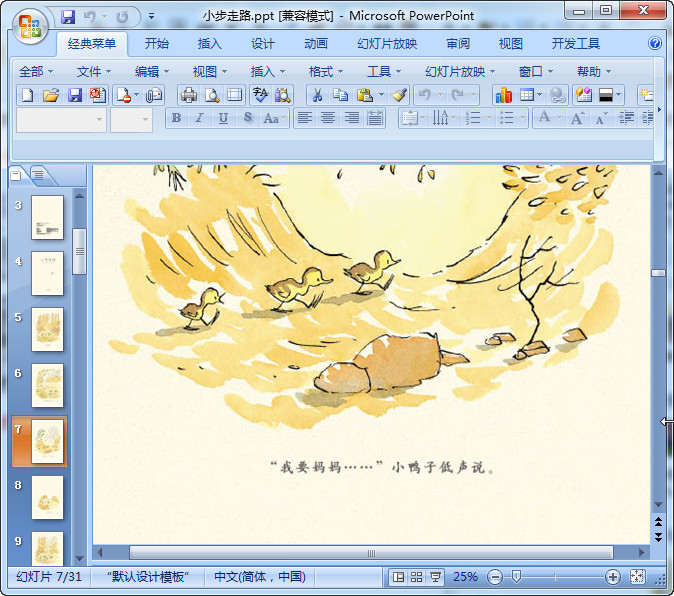Open the font size combo box

point(132,119)
